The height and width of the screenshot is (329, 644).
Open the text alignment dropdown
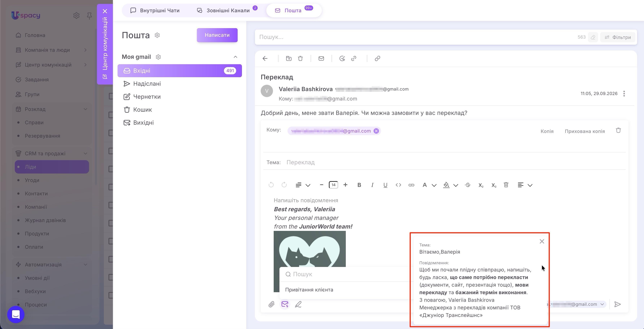pos(525,185)
